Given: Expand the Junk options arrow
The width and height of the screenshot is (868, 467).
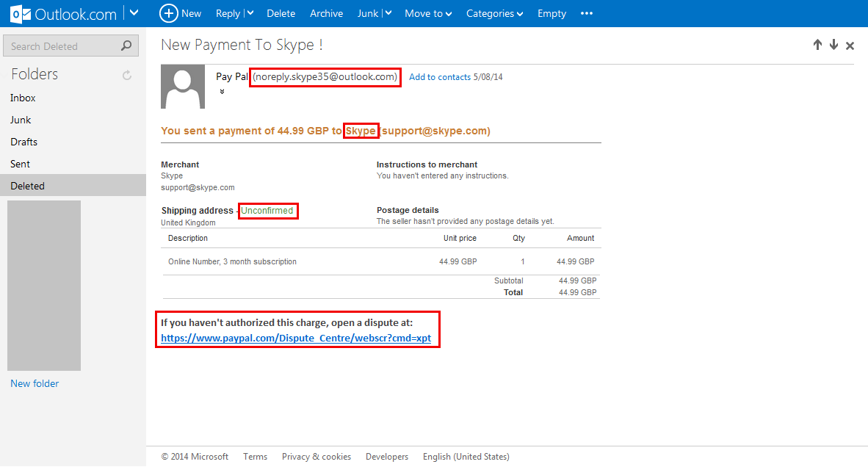Looking at the screenshot, I should click(388, 13).
